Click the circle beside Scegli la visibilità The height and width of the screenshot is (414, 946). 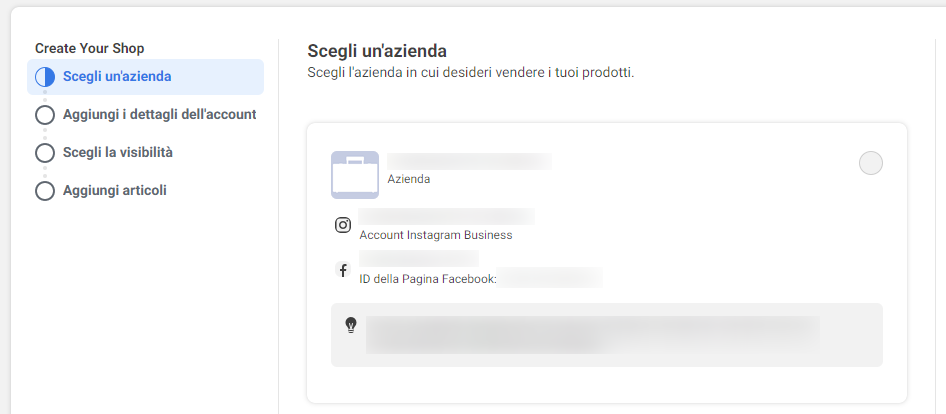pyautogui.click(x=44, y=153)
